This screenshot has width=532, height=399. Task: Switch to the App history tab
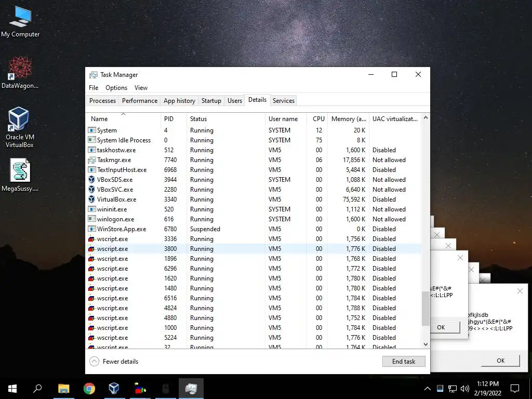[x=179, y=101]
